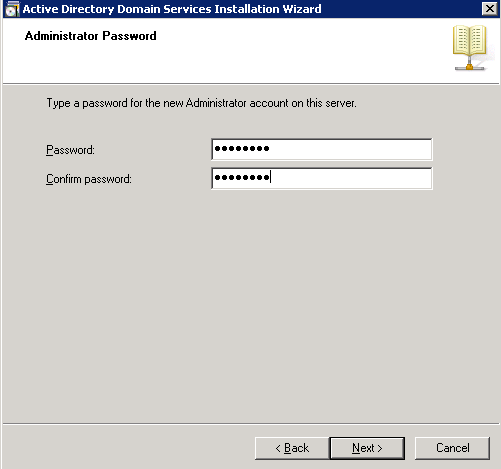Close the Installation Wizard window
The height and width of the screenshot is (469, 501).
[x=490, y=9]
